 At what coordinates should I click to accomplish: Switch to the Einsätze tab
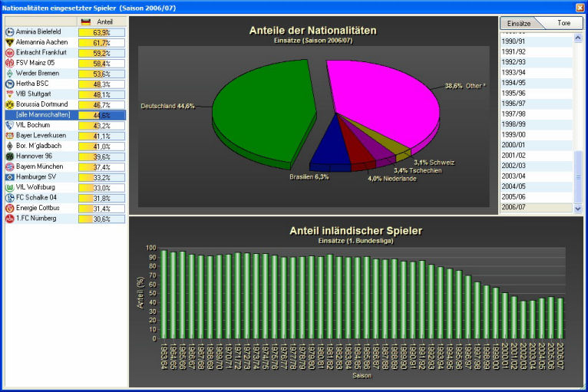(519, 23)
